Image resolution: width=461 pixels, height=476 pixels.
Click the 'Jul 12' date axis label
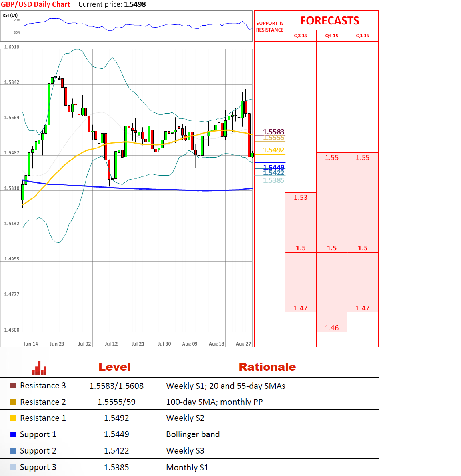111,344
